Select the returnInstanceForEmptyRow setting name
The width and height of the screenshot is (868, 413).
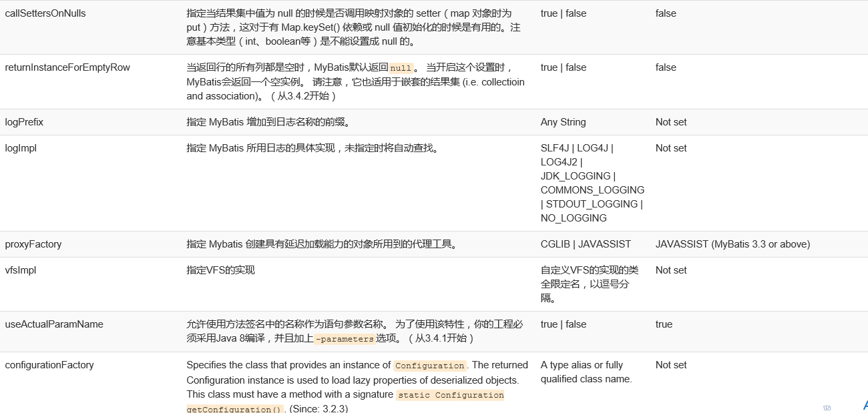pyautogui.click(x=67, y=67)
